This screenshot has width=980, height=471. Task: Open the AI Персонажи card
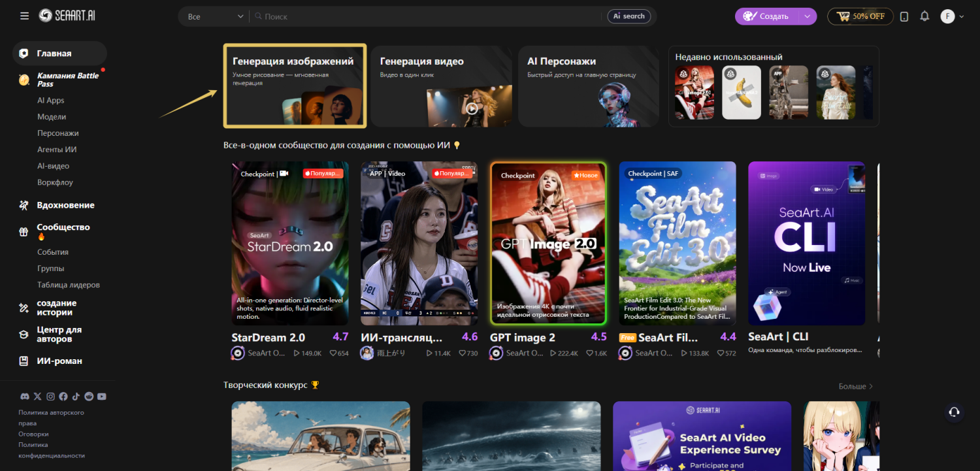(x=589, y=86)
